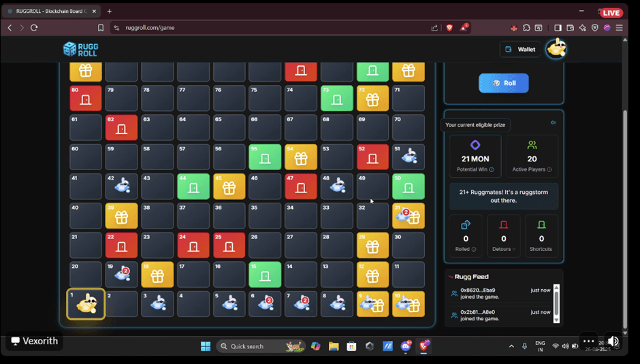Screen dimensions: 640x364
Task: Click the stream overlay speaker icon
Action: [x=613, y=341]
